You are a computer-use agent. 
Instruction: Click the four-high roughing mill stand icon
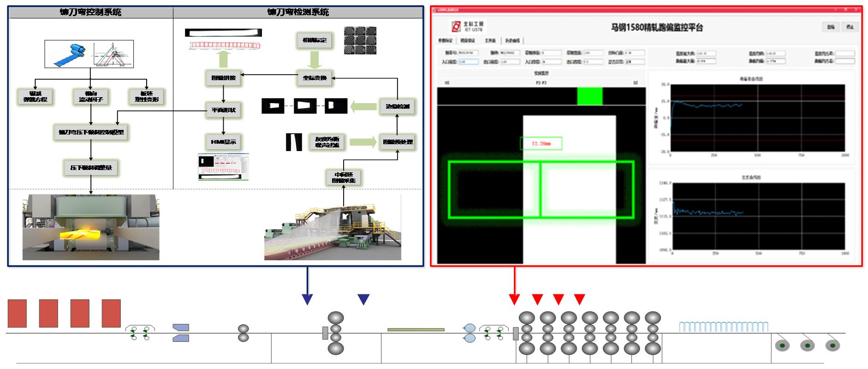[x=336, y=333]
